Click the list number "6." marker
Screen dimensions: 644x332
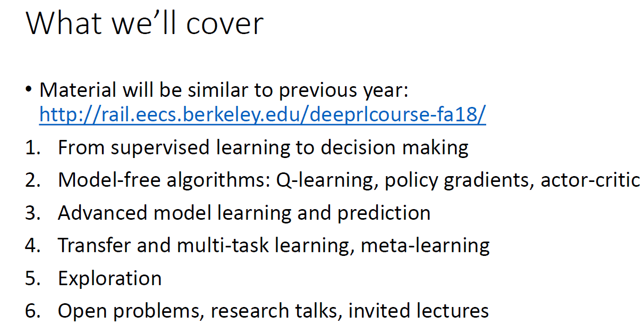pos(33,311)
